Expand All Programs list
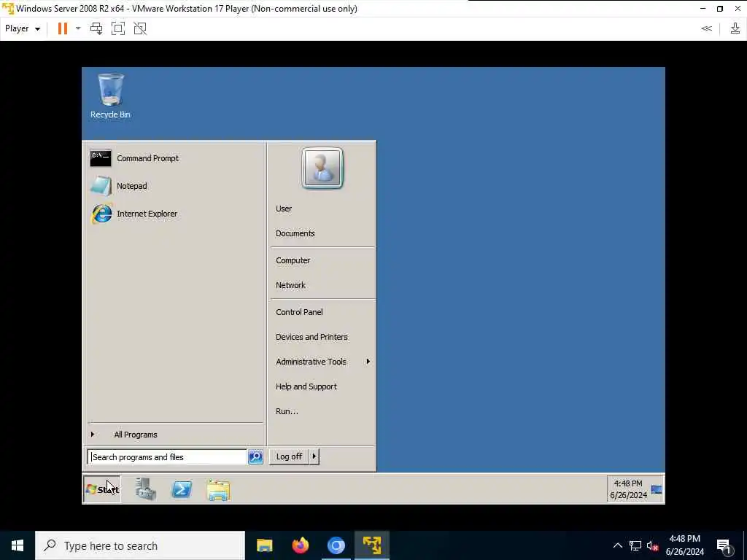747x560 pixels. [135, 435]
